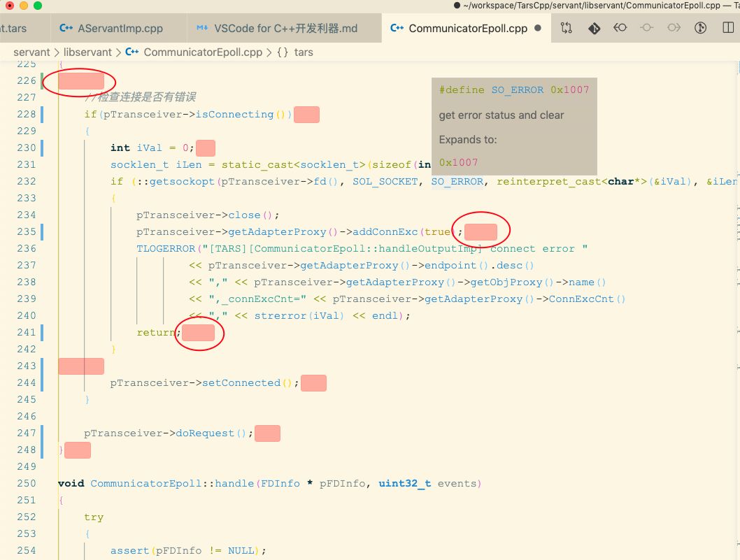Click unsaved dot on CommunicatorEpoll.cpp tab

[538, 28]
